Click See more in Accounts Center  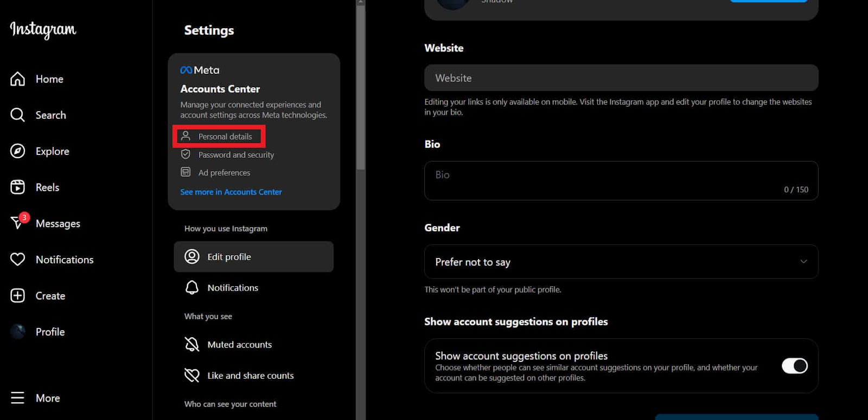click(231, 192)
